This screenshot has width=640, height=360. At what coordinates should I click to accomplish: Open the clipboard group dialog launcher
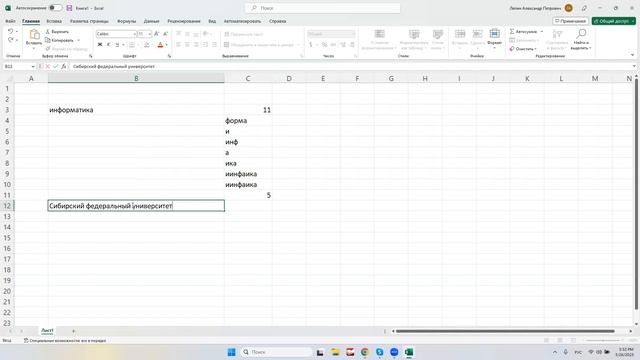coord(91,56)
